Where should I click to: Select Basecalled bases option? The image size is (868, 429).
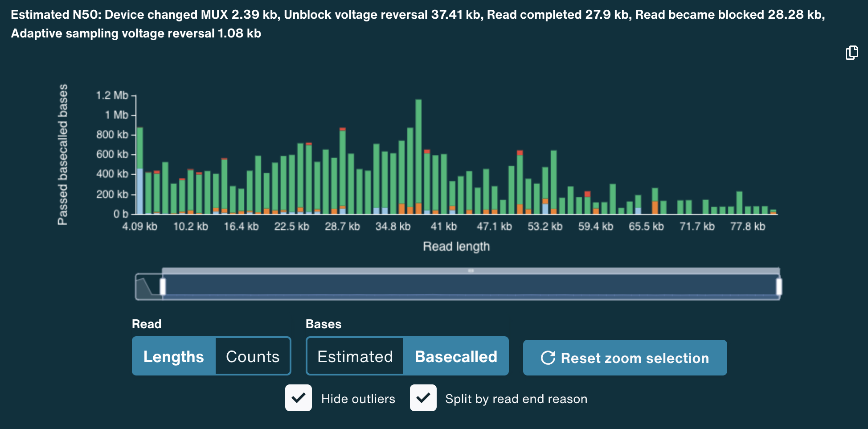[456, 356]
